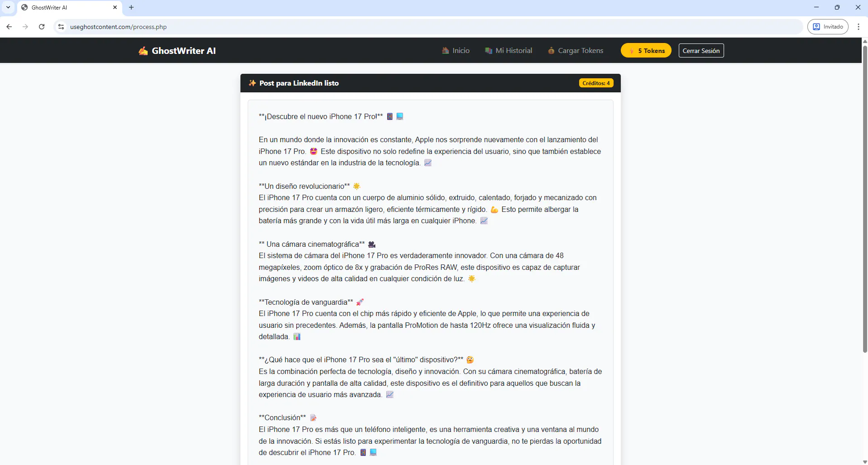Click the globe favicon on the browser tab
Viewport: 868px width, 465px height.
coord(24,7)
